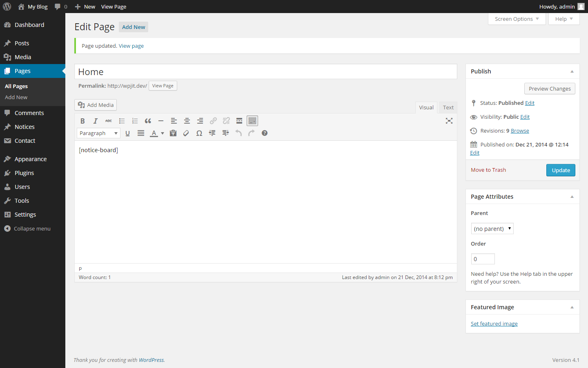Apply the text color button

click(x=154, y=133)
